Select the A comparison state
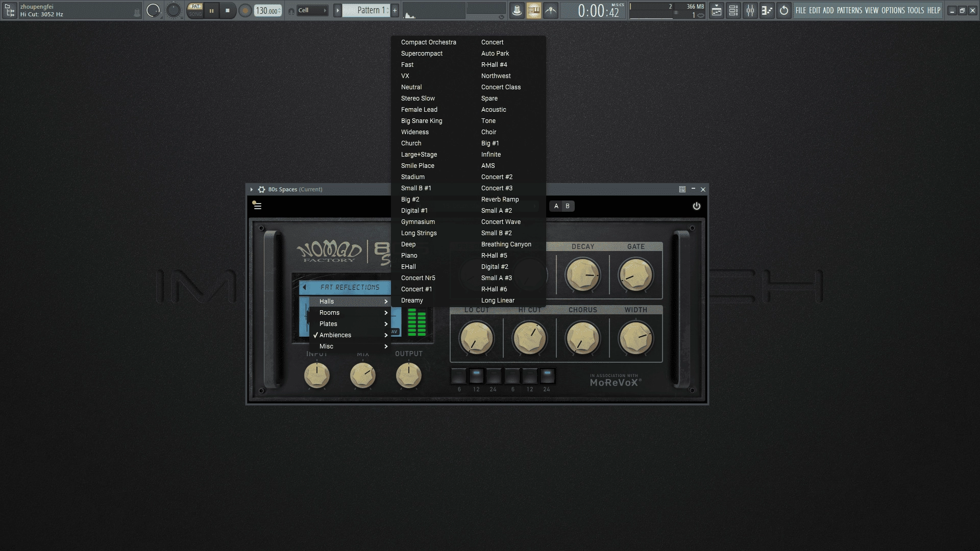980x551 pixels. [x=556, y=206]
